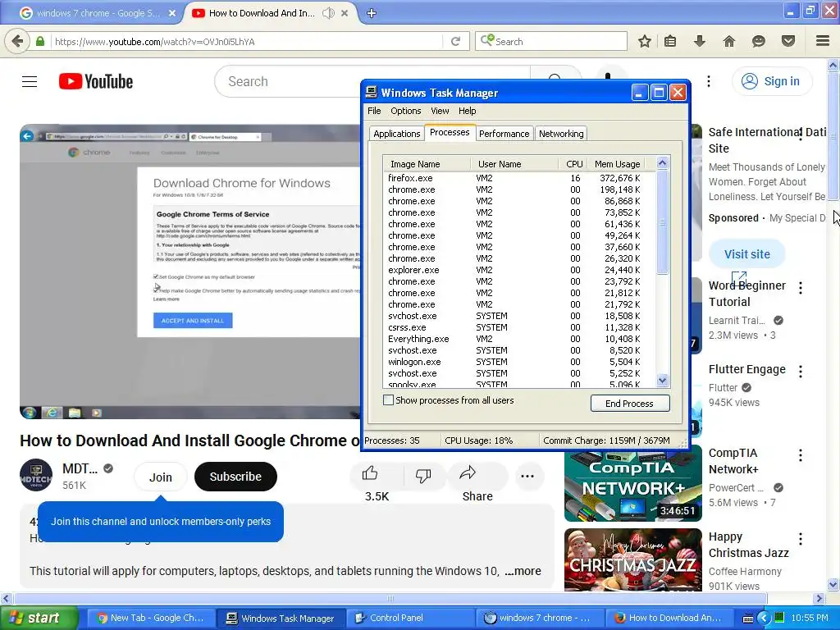Click the process list scroll-up arrow
Viewport: 840px width, 630px height.
(x=663, y=163)
